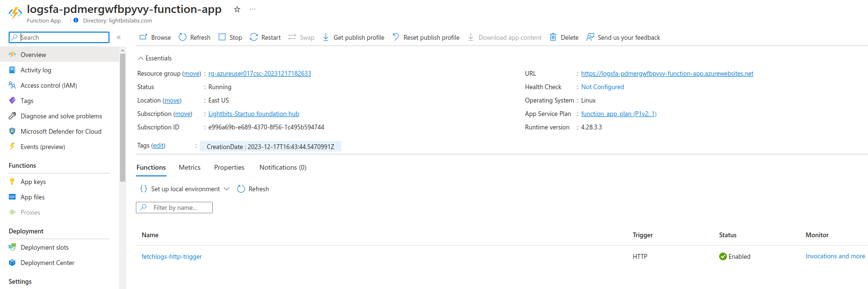Click move link next to Location
Image resolution: width=868 pixels, height=289 pixels.
tap(172, 100)
